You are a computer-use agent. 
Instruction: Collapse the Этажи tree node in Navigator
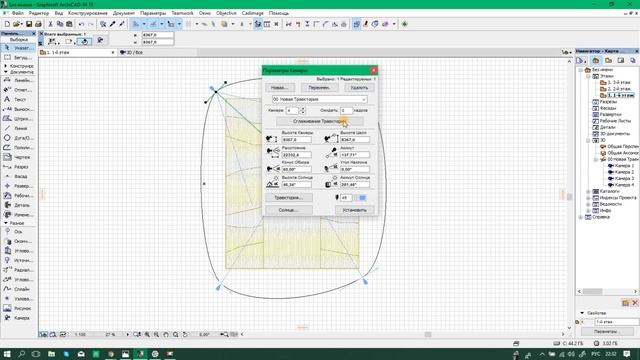click(x=588, y=76)
